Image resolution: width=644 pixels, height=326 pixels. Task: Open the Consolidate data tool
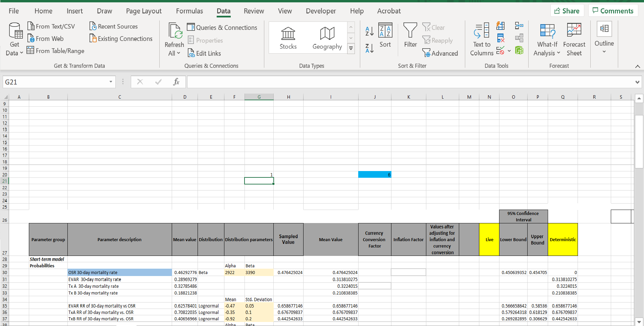point(519,26)
